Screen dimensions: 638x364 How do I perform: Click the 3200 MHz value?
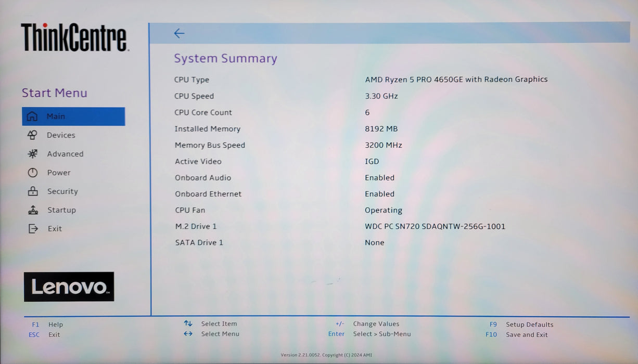[x=384, y=145]
